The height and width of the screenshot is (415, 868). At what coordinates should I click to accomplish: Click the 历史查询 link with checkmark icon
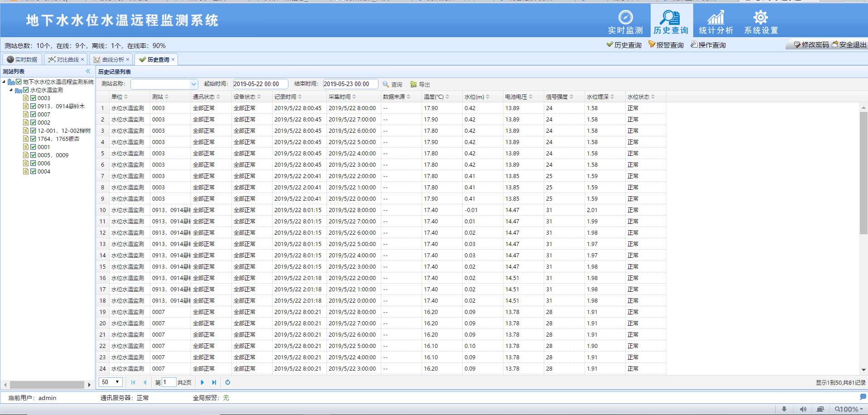tap(624, 45)
